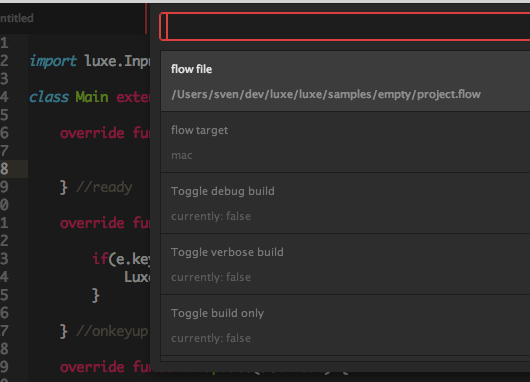This screenshot has width=530, height=382.
Task: Click 'currently: false' under Toggle debug build
Action: click(211, 216)
